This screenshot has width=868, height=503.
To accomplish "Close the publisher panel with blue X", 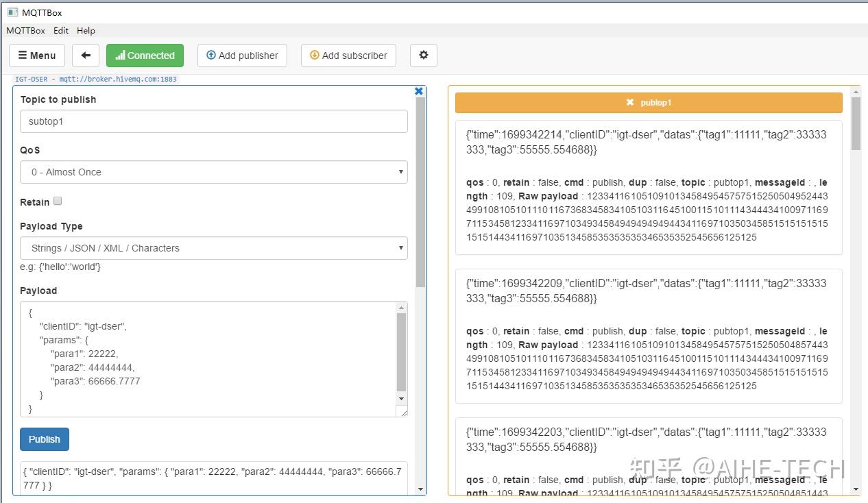I will [419, 90].
